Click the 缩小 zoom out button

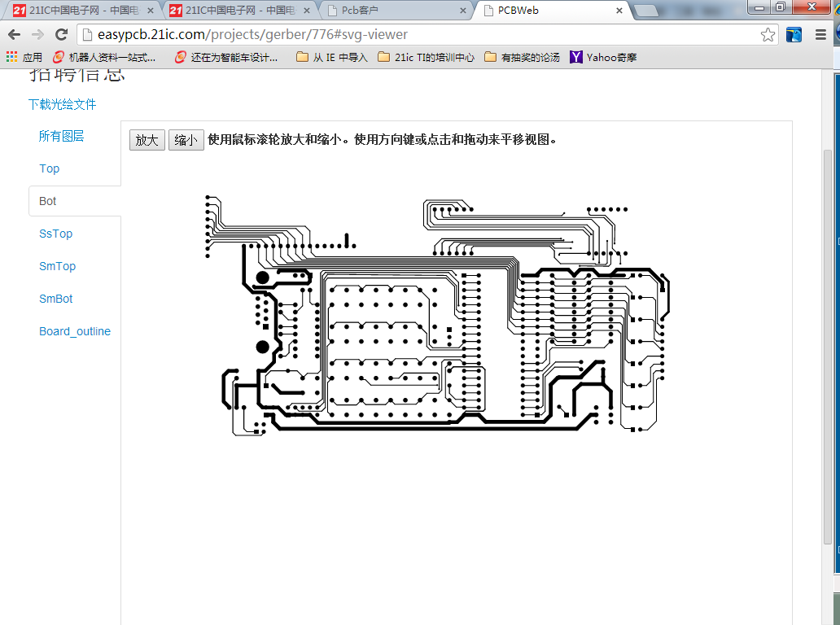[x=186, y=140]
